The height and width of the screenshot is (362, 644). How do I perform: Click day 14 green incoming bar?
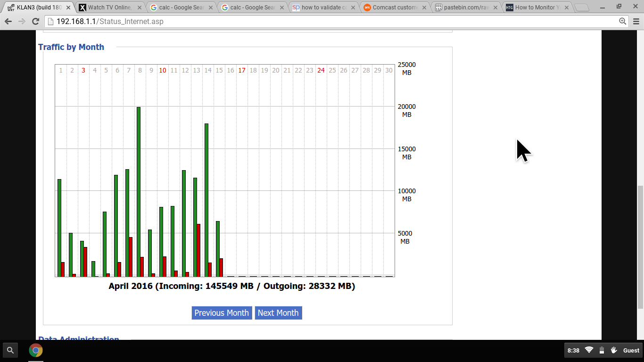coord(206,200)
